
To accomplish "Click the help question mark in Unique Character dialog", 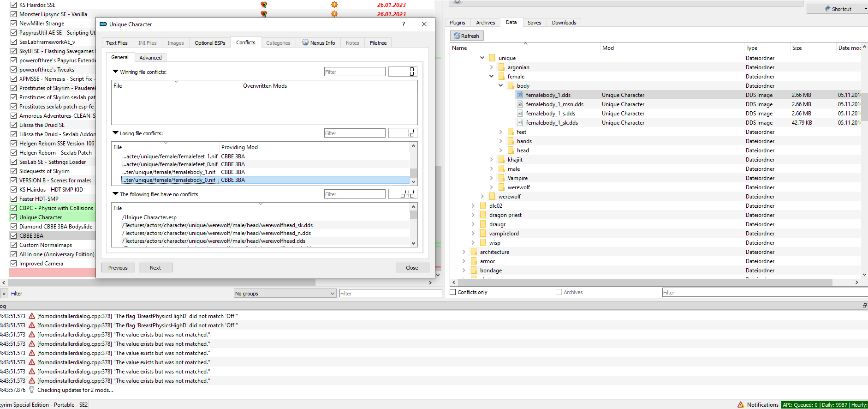I will pyautogui.click(x=404, y=24).
